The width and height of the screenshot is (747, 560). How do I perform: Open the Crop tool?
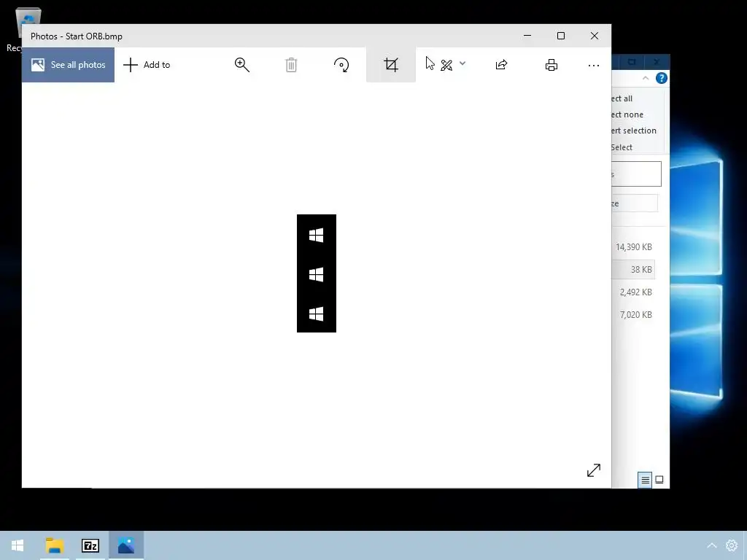pyautogui.click(x=391, y=65)
